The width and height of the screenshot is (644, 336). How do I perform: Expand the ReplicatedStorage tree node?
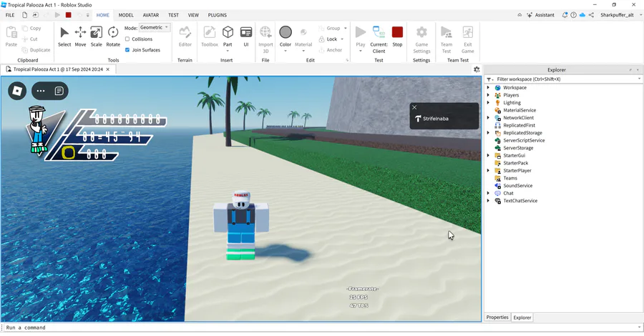[488, 133]
